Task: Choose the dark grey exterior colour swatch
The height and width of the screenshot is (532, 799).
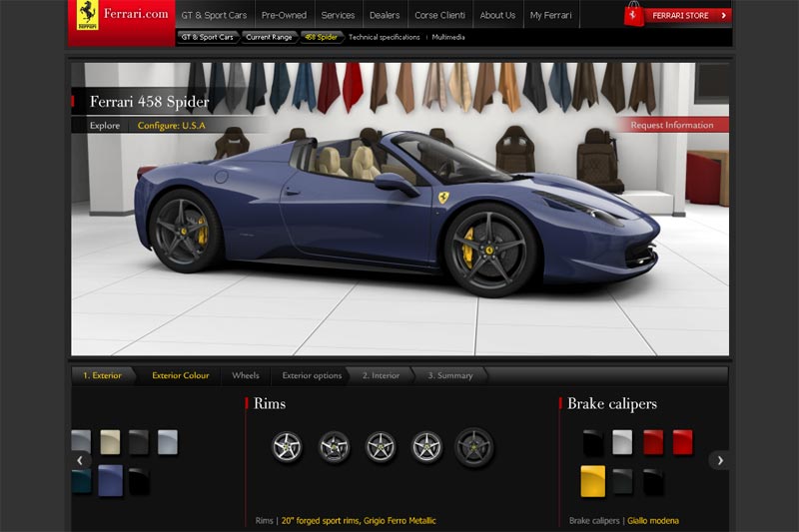Action: [x=139, y=442]
